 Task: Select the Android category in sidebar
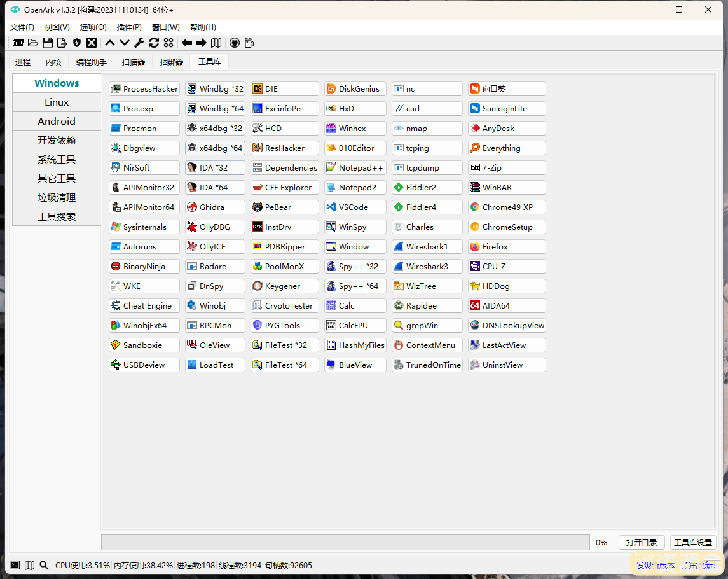(x=57, y=122)
